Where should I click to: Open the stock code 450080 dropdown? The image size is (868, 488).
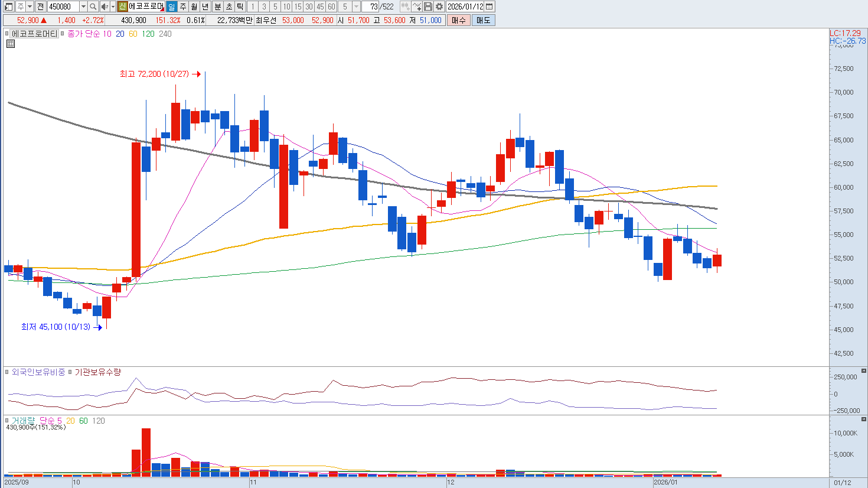(83, 6)
